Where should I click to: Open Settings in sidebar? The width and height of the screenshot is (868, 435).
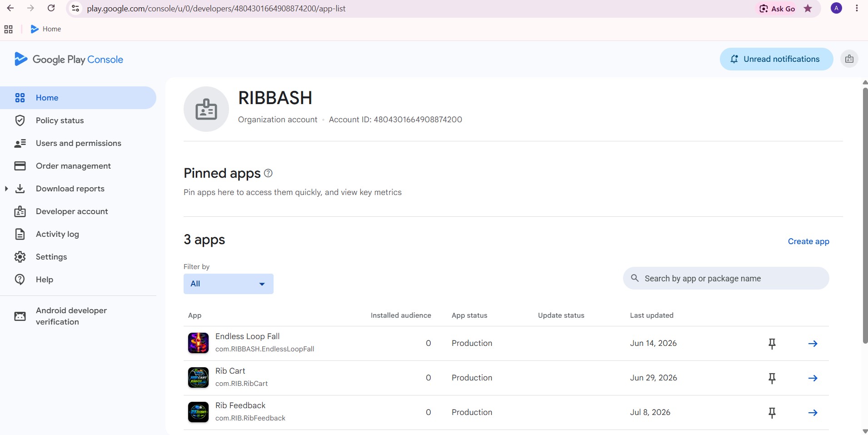click(78, 257)
